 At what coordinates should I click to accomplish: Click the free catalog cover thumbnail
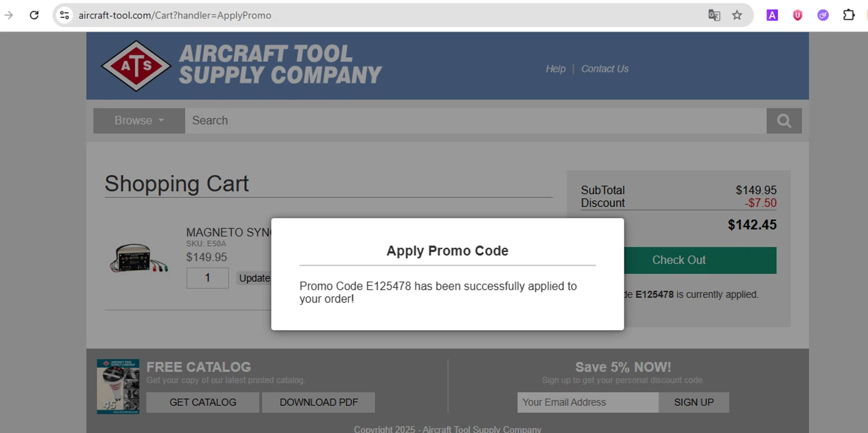(118, 387)
